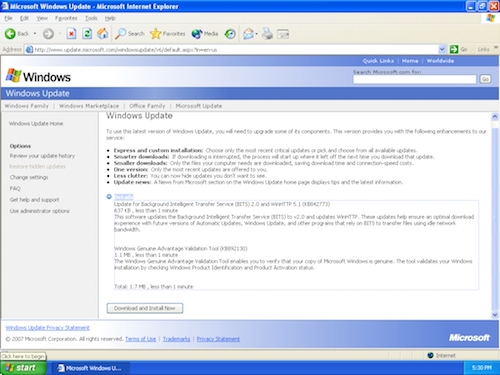The image size is (500, 375).
Task: Open the Media toolbar button
Action: point(205,34)
